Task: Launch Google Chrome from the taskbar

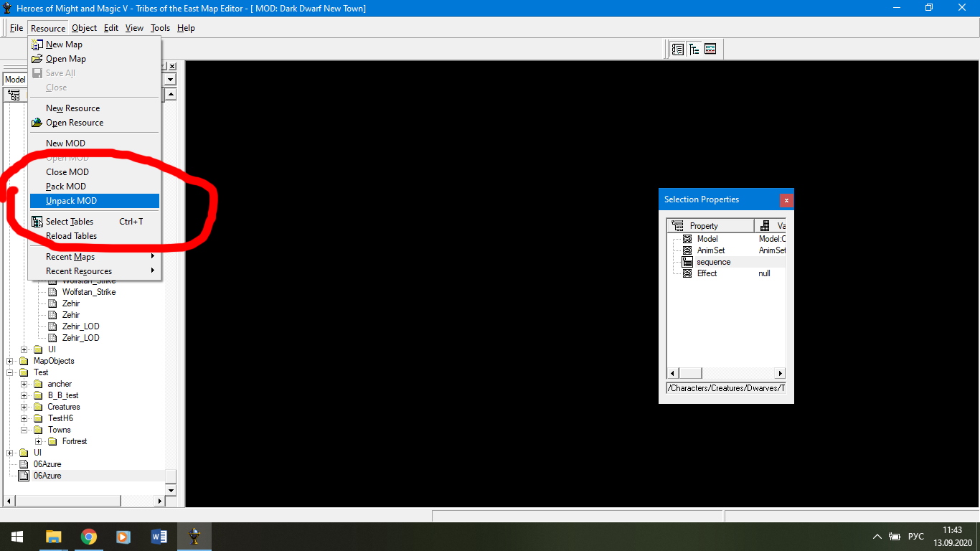Action: [88, 537]
